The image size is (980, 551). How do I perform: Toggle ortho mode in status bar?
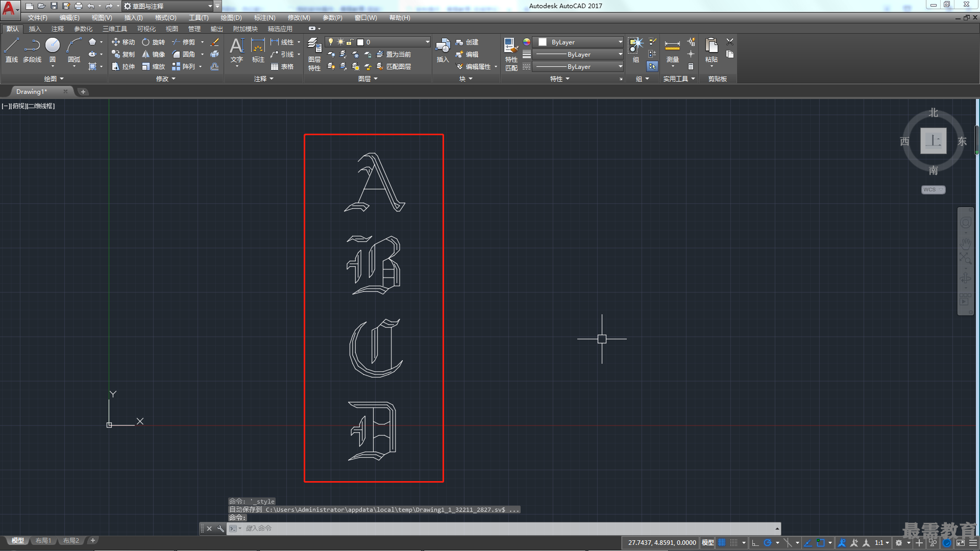coord(755,543)
